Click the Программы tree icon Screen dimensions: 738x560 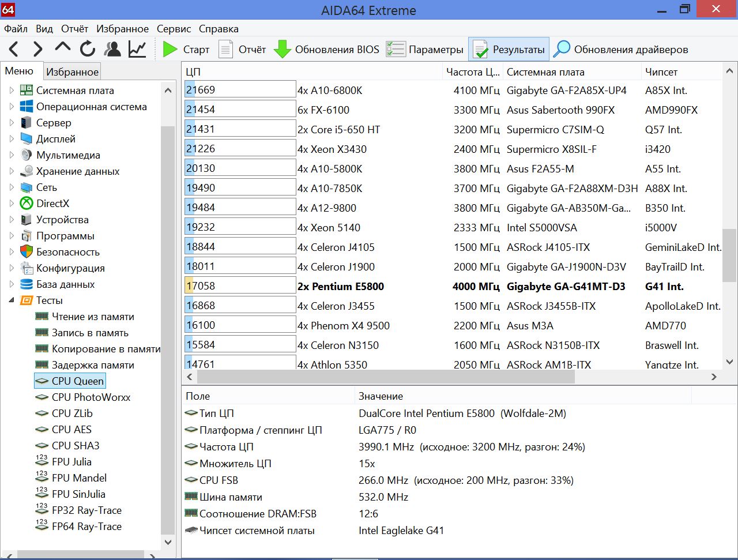[27, 236]
